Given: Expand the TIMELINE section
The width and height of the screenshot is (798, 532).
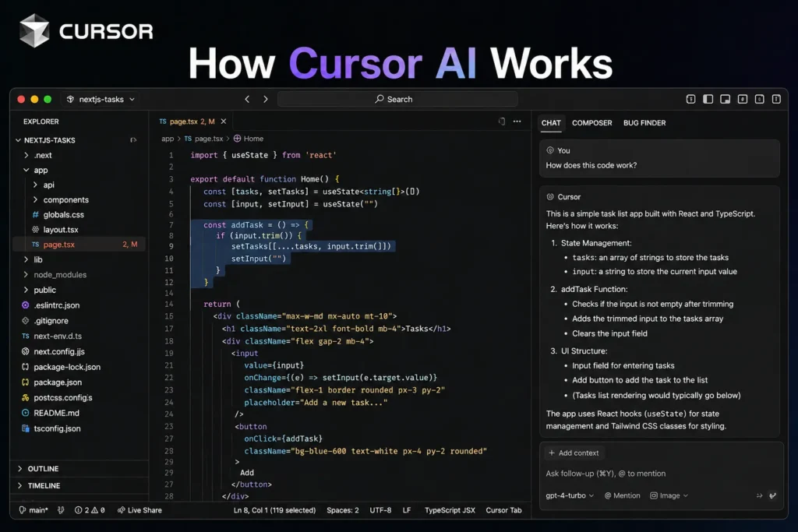Looking at the screenshot, I should pos(44,486).
